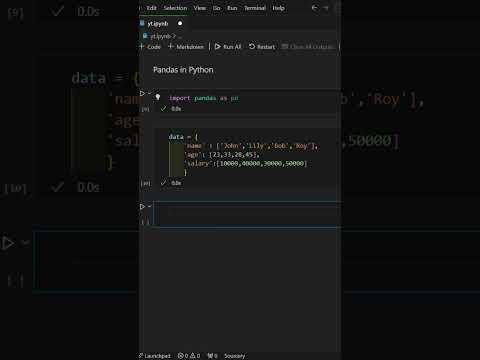This screenshot has width=480, height=360.
Task: Open errors and warnings status bar item
Action: [x=189, y=356]
